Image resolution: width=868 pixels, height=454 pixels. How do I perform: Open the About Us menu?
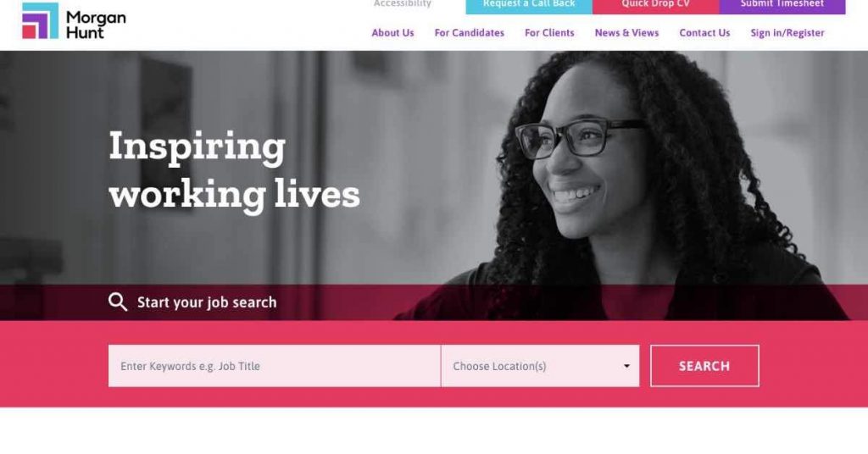[392, 33]
